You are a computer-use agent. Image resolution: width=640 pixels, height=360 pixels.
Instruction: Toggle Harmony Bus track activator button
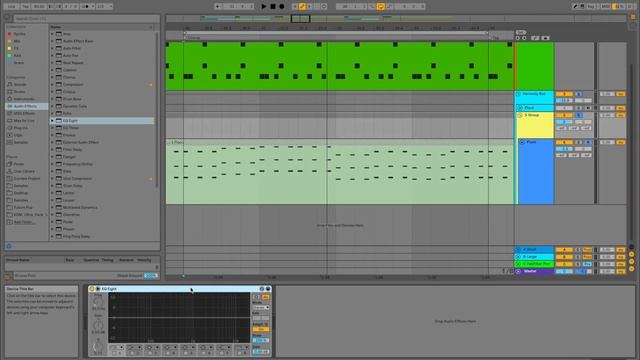coord(564,94)
